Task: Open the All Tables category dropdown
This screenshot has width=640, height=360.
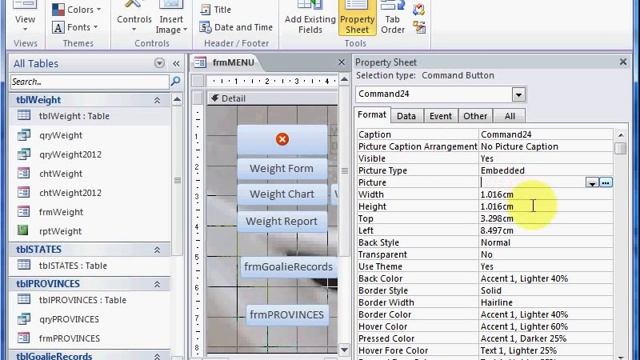Action: point(159,63)
